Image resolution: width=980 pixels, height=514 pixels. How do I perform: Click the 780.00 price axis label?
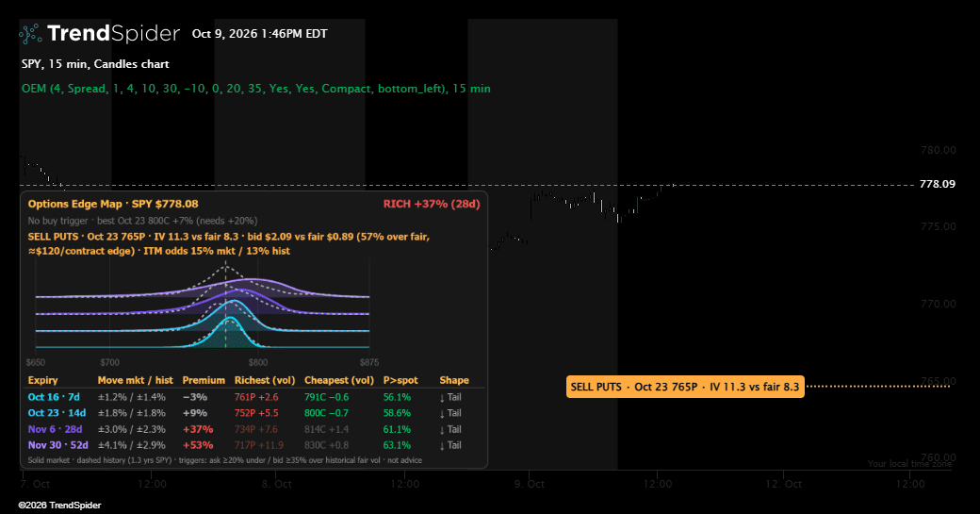pyautogui.click(x=939, y=150)
